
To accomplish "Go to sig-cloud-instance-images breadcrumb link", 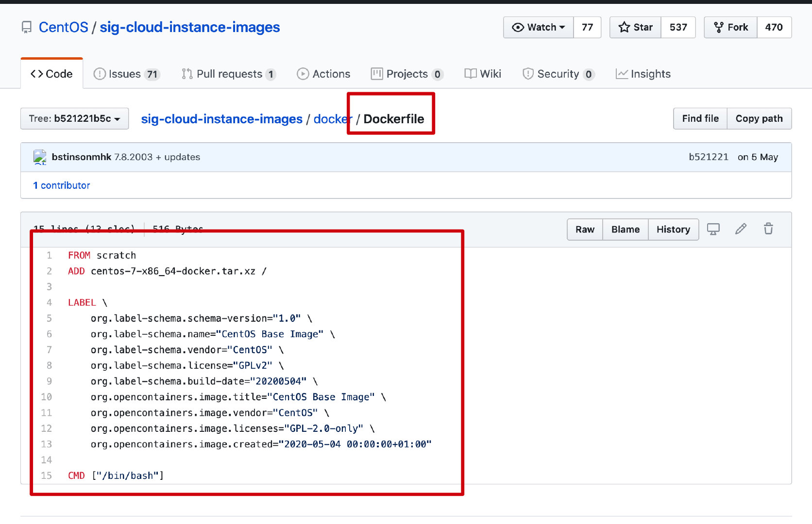I will point(222,119).
